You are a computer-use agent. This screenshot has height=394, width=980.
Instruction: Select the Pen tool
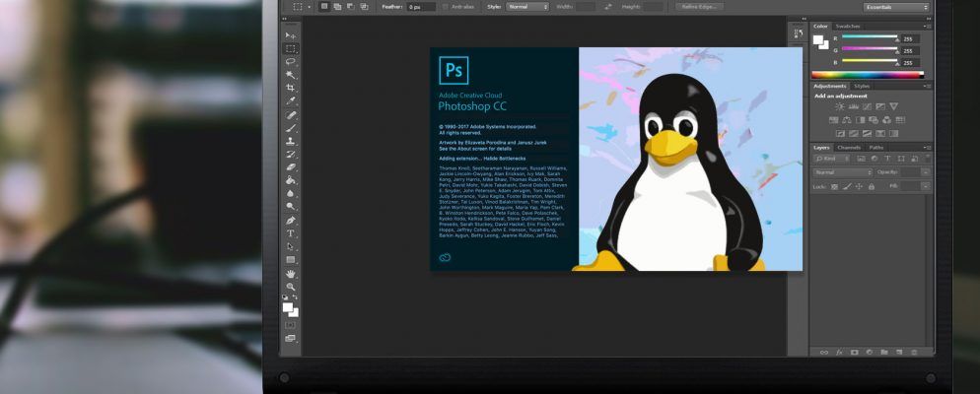291,221
